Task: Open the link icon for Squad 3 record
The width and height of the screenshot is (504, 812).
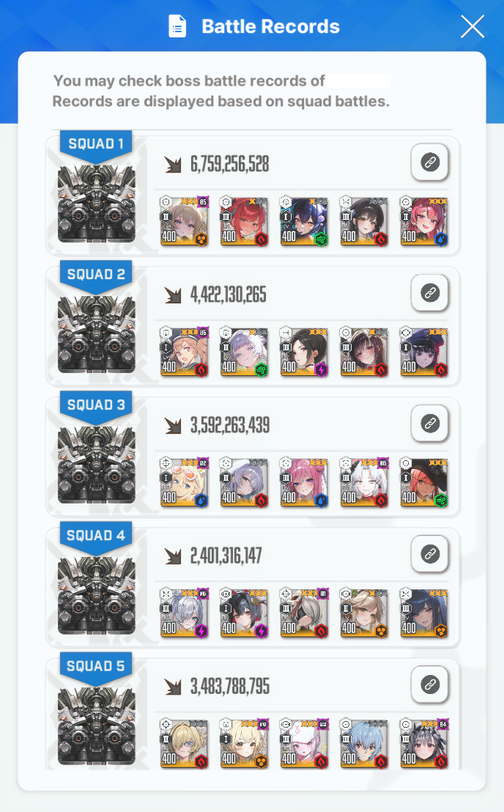Action: pos(429,423)
